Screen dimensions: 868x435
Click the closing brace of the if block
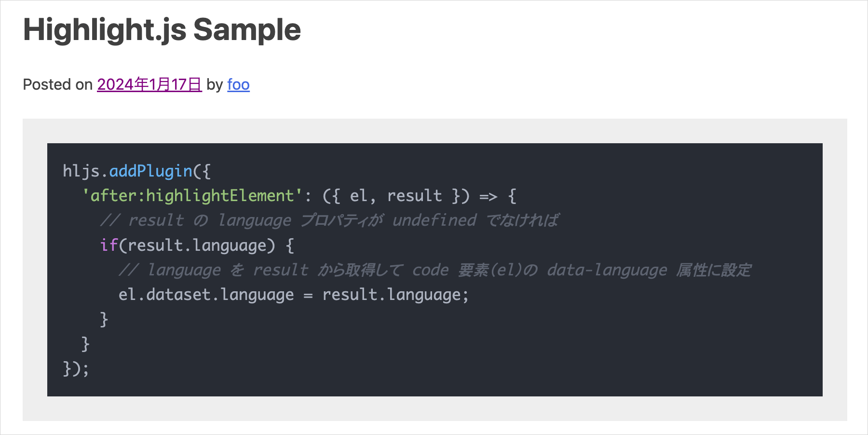point(104,319)
